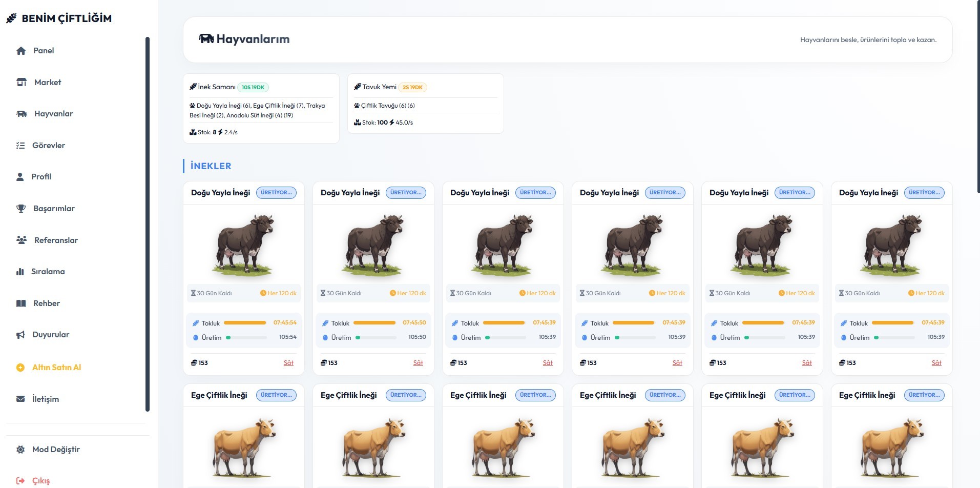Click the İletişim envelope icon
Image resolution: width=980 pixels, height=488 pixels.
tap(20, 399)
